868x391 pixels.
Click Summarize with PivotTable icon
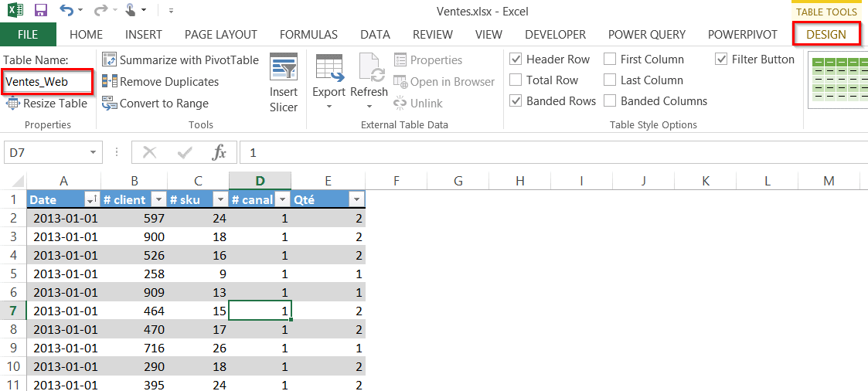click(x=109, y=59)
